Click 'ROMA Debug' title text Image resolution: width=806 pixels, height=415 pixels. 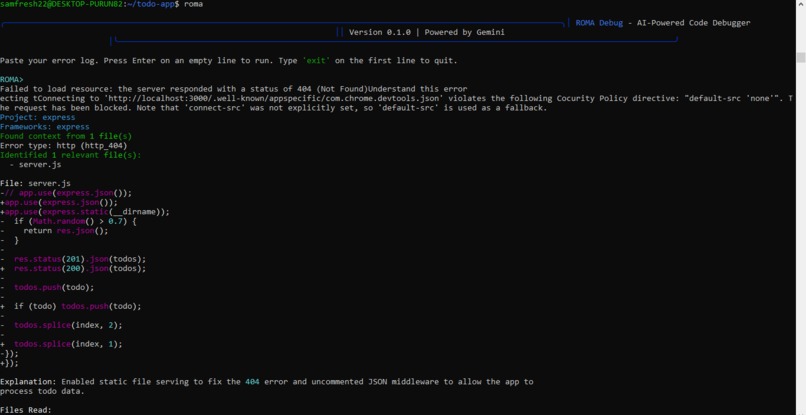[599, 23]
